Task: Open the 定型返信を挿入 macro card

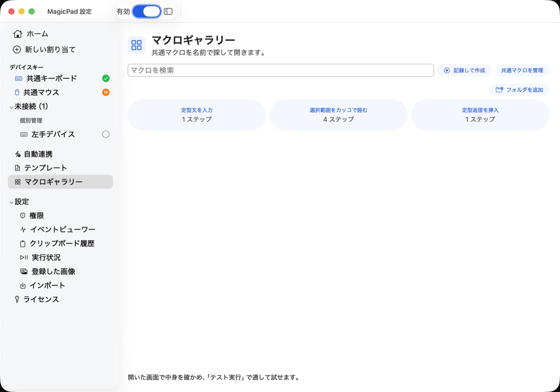Action: coord(480,115)
